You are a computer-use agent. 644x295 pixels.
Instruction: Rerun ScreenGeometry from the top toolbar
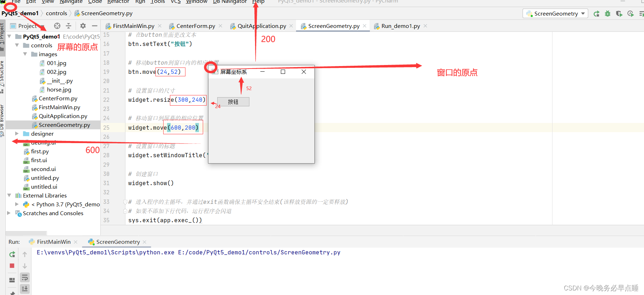click(596, 14)
